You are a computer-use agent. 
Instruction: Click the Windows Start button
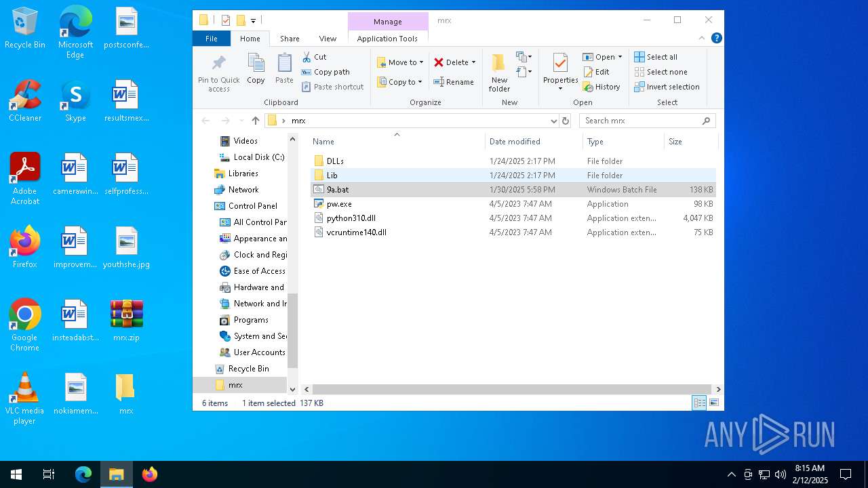coord(16,474)
